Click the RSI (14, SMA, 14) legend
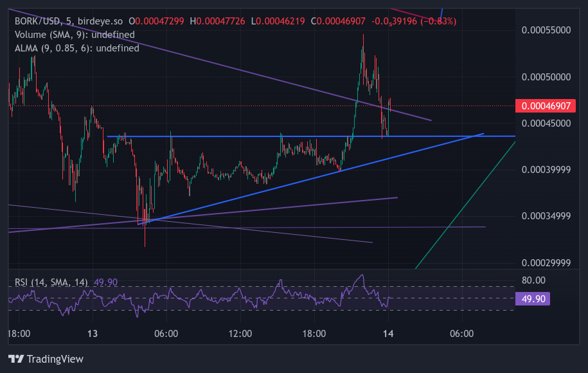The width and height of the screenshot is (588, 373). tap(51, 282)
